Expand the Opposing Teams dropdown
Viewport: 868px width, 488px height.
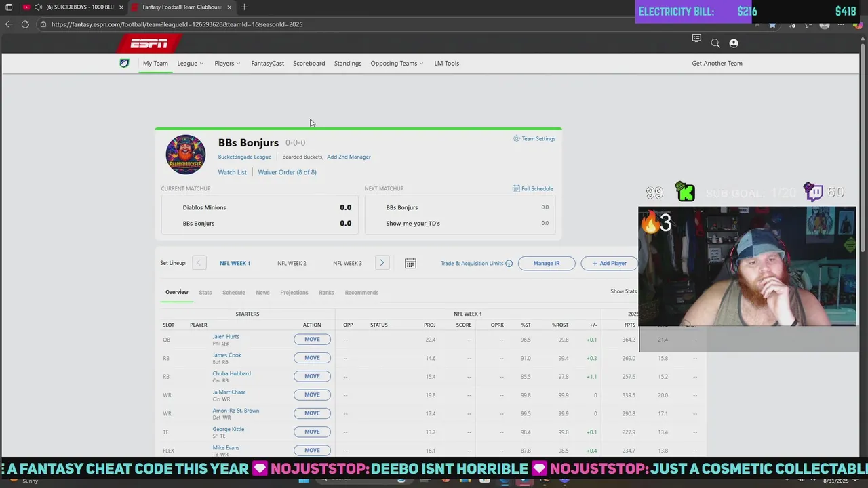pyautogui.click(x=397, y=64)
